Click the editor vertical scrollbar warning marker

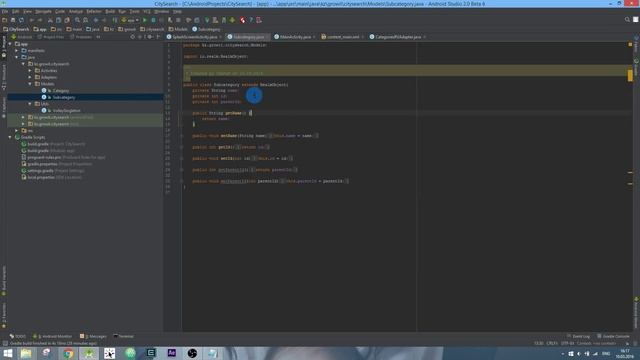[x=630, y=75]
